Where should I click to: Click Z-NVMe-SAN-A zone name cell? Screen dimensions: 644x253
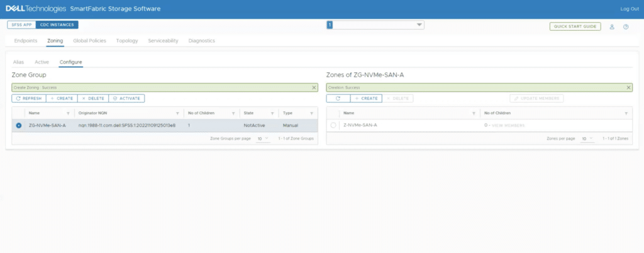pos(360,125)
